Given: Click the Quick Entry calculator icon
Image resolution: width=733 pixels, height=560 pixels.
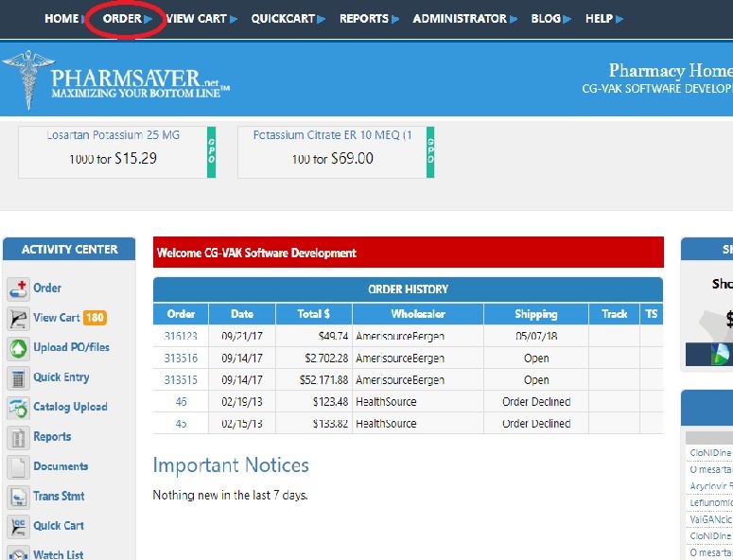Looking at the screenshot, I should (18, 378).
